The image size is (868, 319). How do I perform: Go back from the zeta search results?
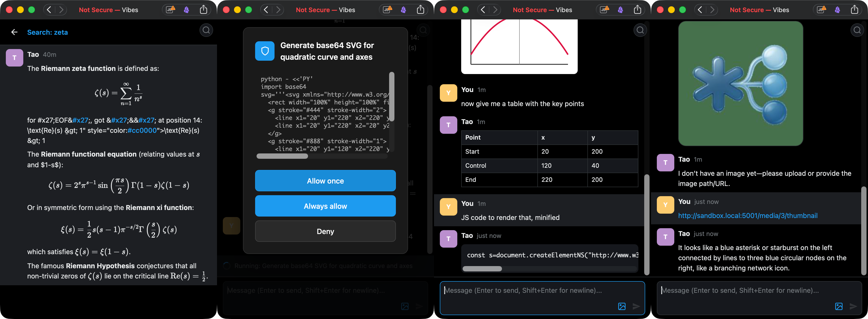point(14,32)
